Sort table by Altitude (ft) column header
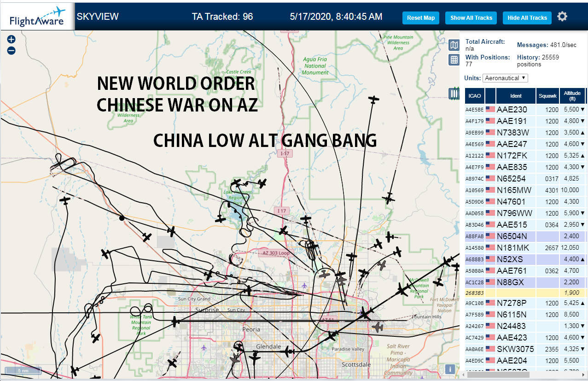The height and width of the screenshot is (381, 588). pyautogui.click(x=572, y=96)
